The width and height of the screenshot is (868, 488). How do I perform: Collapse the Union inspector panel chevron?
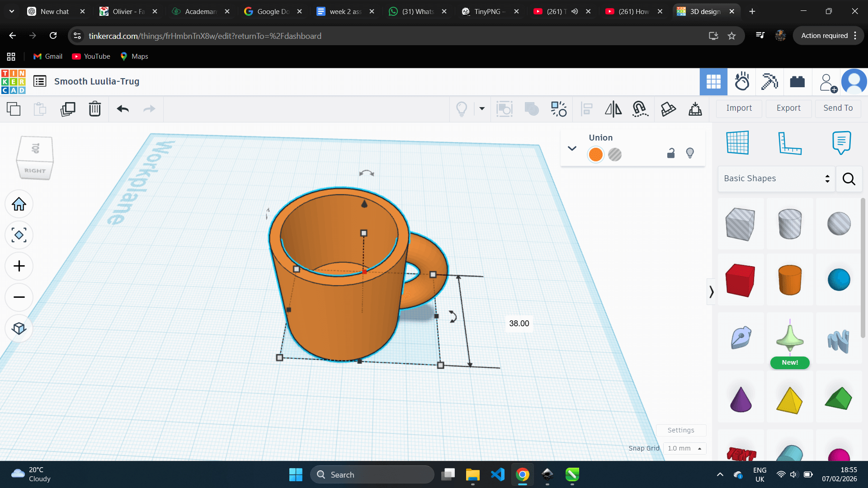tap(572, 148)
